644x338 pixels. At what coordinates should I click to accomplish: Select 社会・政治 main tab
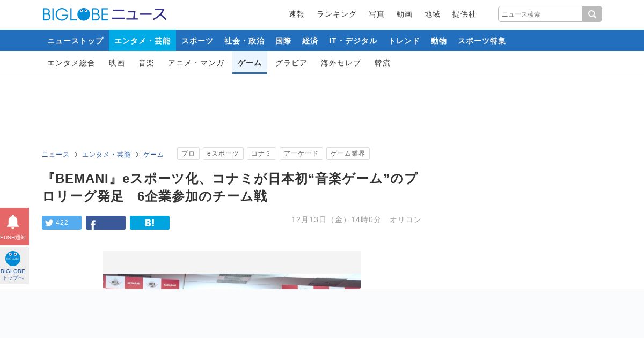(244, 40)
